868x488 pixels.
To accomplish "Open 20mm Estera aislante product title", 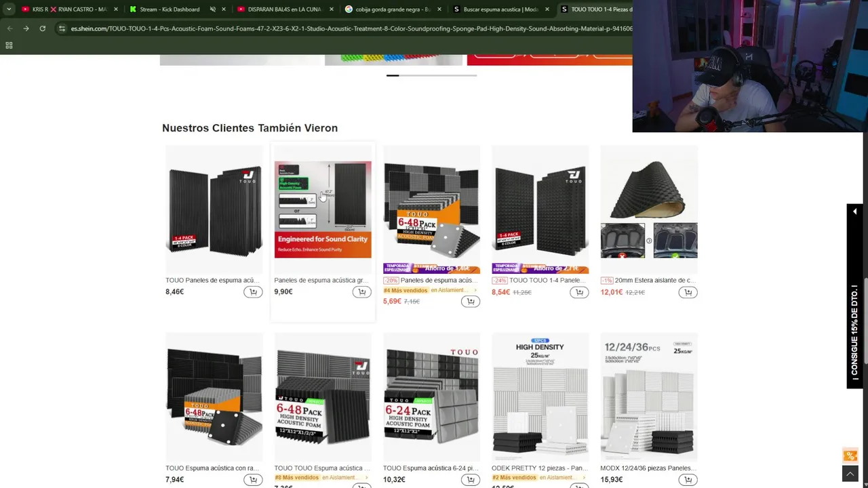I will point(655,280).
